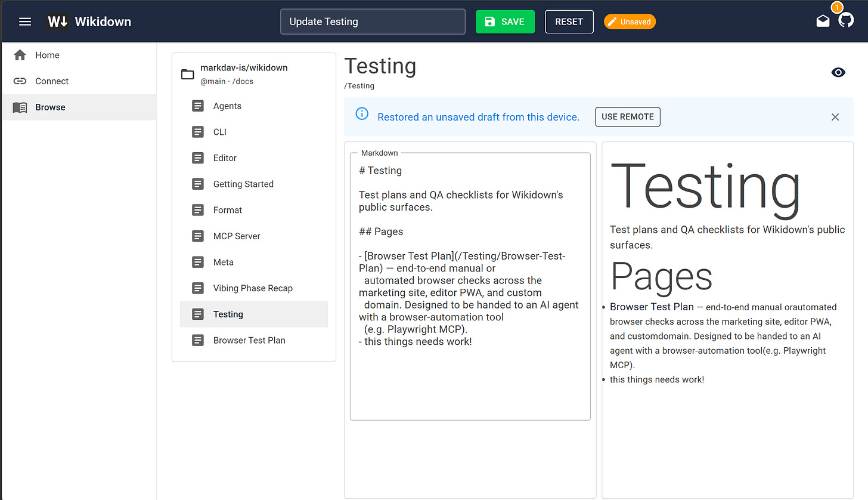Screen dimensions: 868x500
Task: Click 'this things needs work!' in preview
Action: tap(657, 379)
